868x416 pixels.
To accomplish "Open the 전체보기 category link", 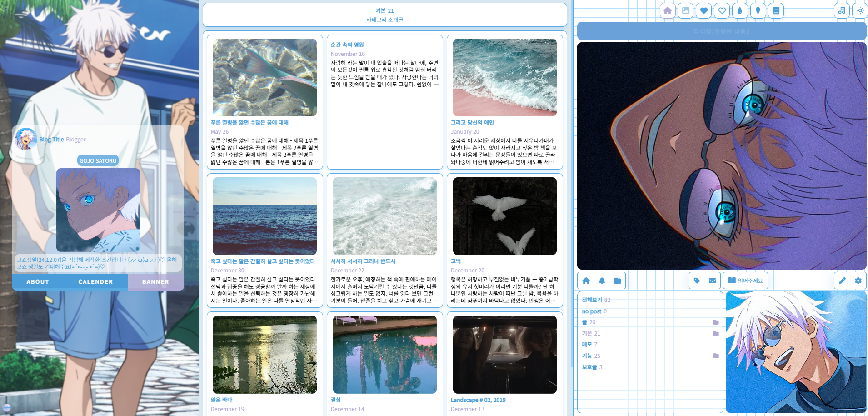I will pos(592,300).
